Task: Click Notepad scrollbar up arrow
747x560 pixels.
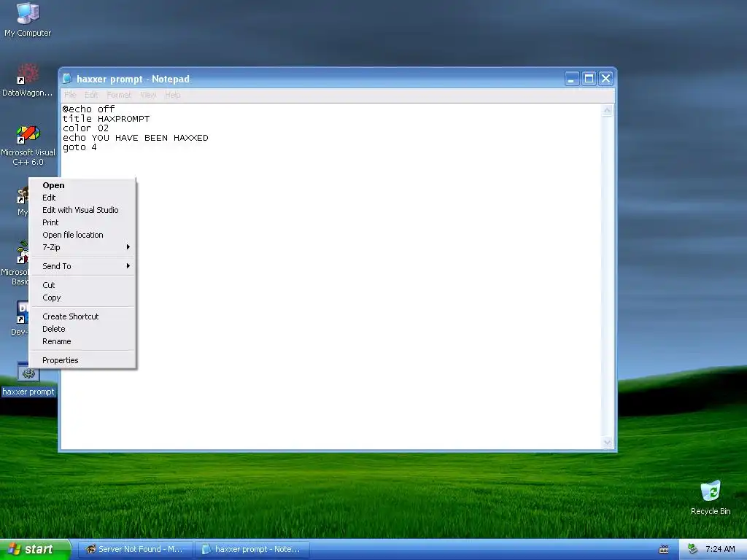Action: 607,111
